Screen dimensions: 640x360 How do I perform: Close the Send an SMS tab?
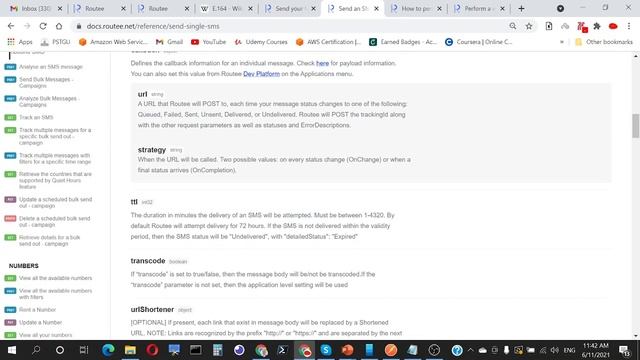[376, 9]
